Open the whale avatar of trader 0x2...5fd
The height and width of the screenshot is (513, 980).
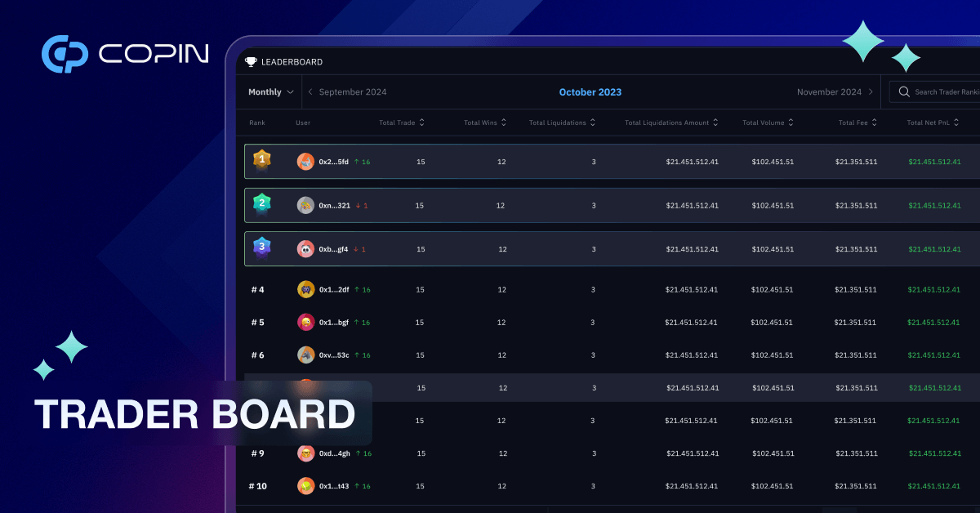click(x=305, y=161)
